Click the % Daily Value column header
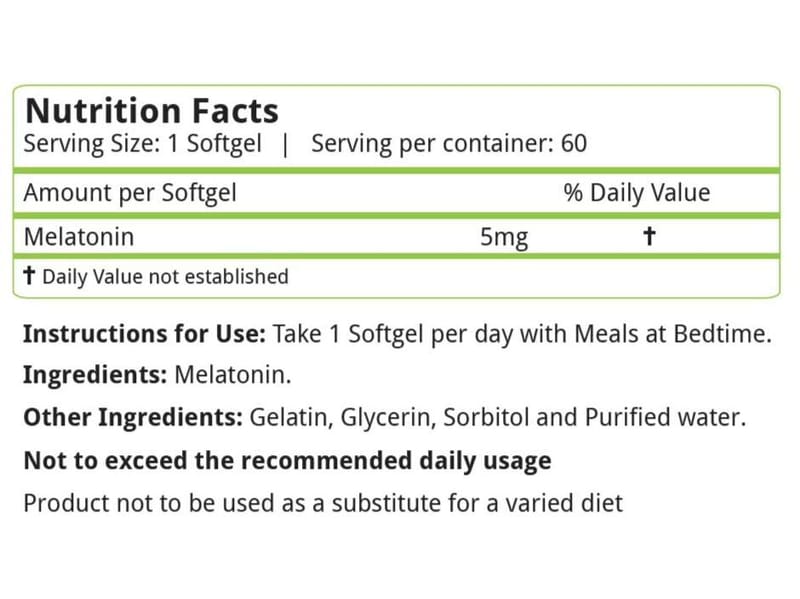This screenshot has width=800, height=599. point(637,193)
